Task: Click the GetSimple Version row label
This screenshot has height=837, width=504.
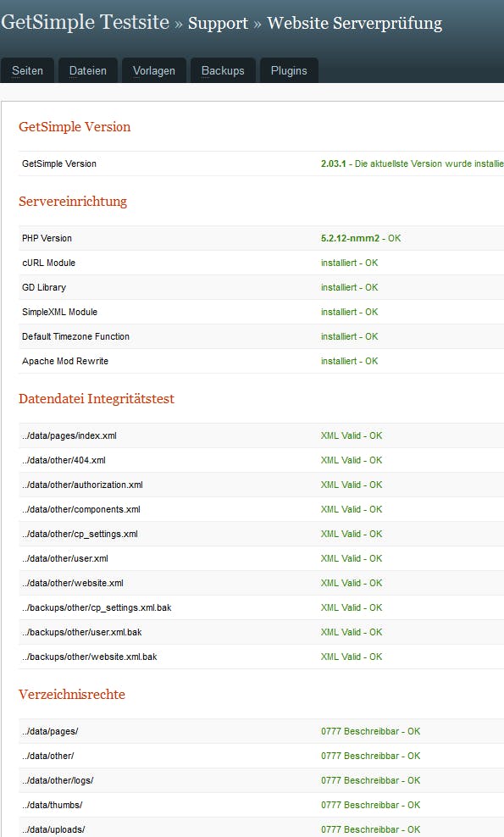Action: (59, 164)
